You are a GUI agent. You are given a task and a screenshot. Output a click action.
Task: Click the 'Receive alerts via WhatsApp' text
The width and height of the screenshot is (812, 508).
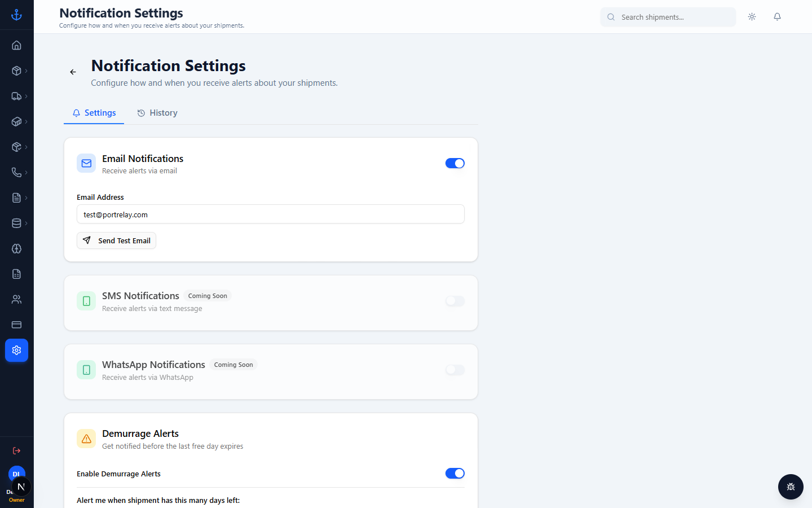tap(148, 377)
